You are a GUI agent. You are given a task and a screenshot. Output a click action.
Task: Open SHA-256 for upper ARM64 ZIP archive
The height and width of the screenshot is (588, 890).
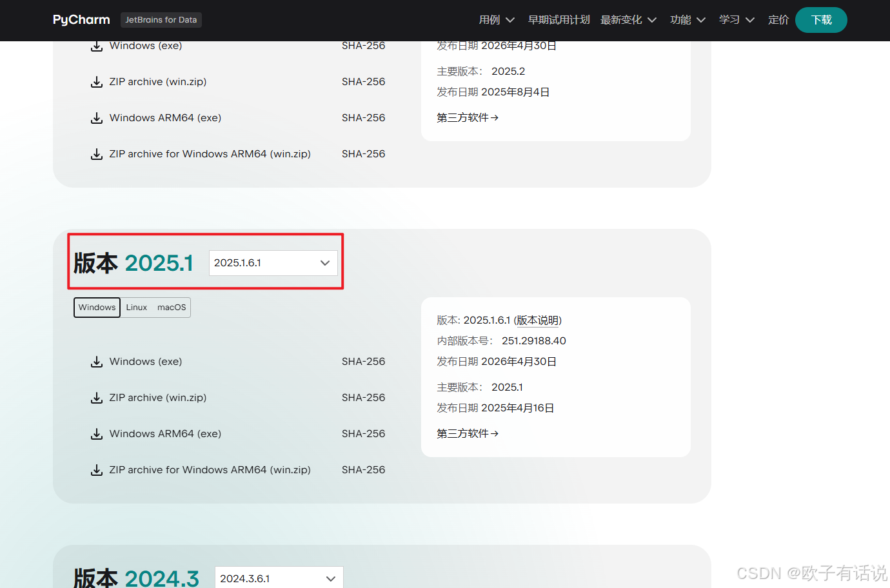tap(364, 154)
